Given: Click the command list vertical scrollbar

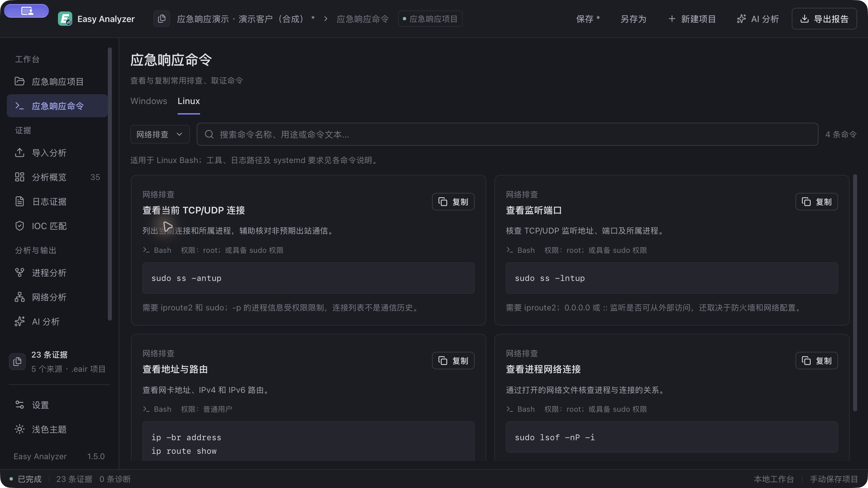Looking at the screenshot, I should (855, 292).
